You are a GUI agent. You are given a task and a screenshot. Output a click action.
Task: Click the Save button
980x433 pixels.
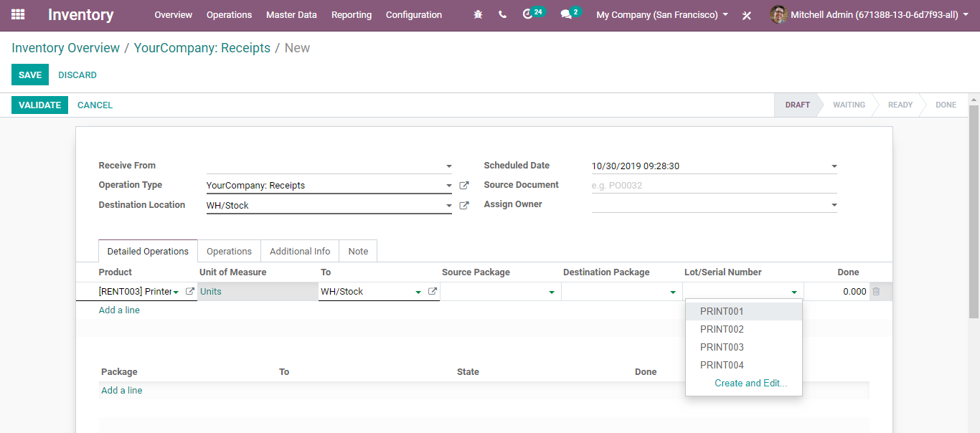click(x=30, y=75)
